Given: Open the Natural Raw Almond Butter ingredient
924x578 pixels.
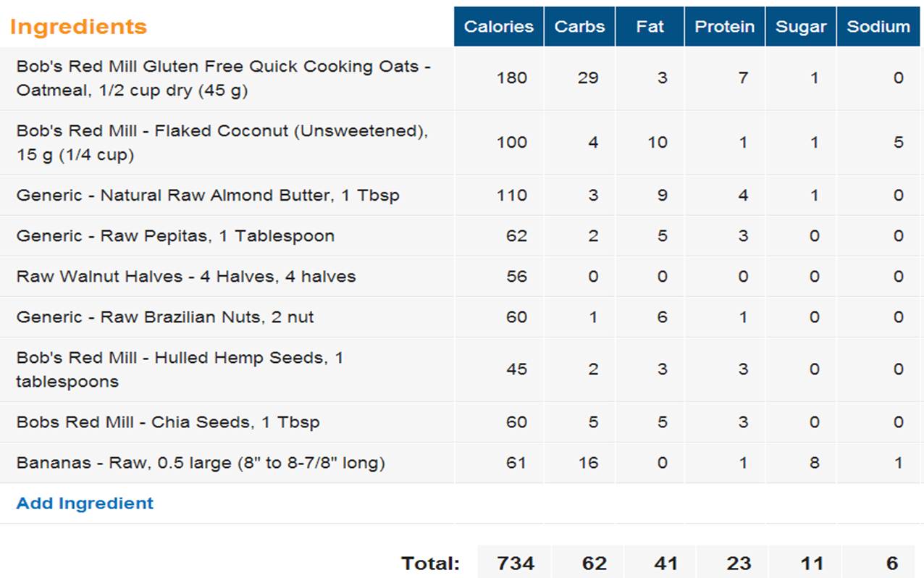Looking at the screenshot, I should (x=208, y=196).
